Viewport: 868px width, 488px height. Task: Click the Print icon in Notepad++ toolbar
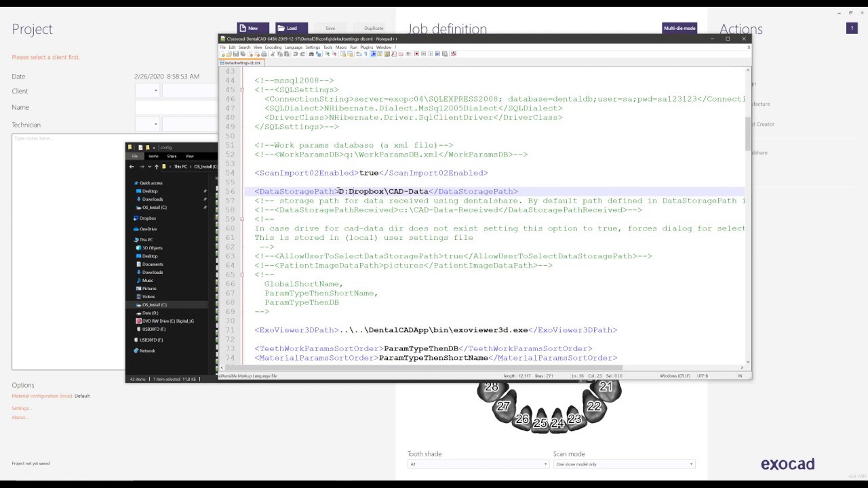coord(264,54)
